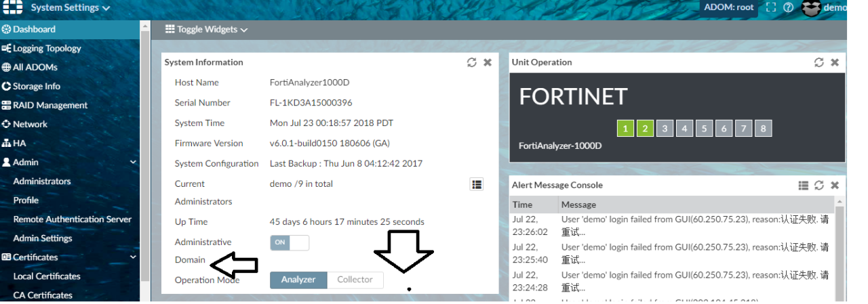Click the Network arrows icon
This screenshot has width=868, height=304.
(x=6, y=124)
